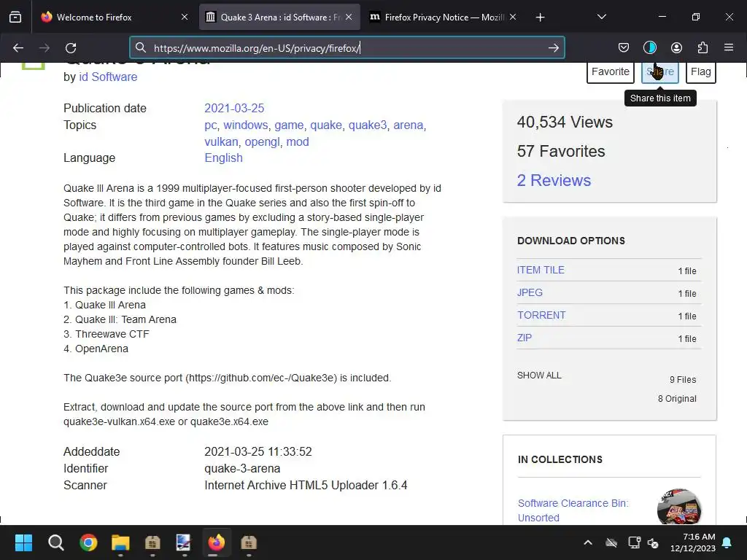The image size is (747, 560).
Task: Open the arena topic link
Action: coord(408,125)
